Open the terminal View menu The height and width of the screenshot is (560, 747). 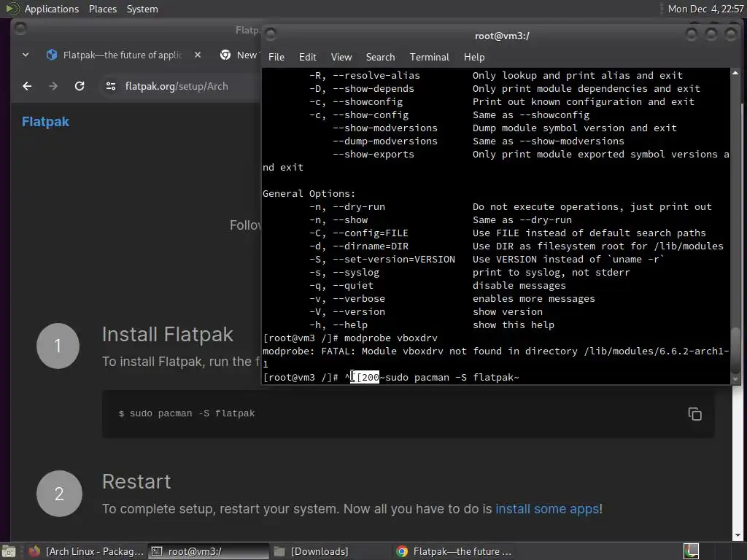pos(341,57)
